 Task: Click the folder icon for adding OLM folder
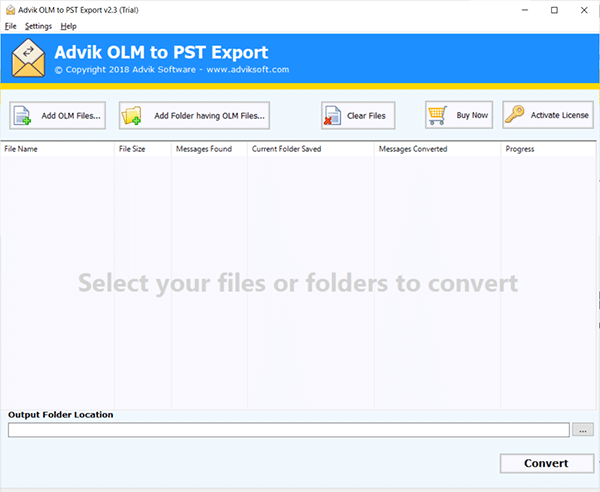pos(132,116)
